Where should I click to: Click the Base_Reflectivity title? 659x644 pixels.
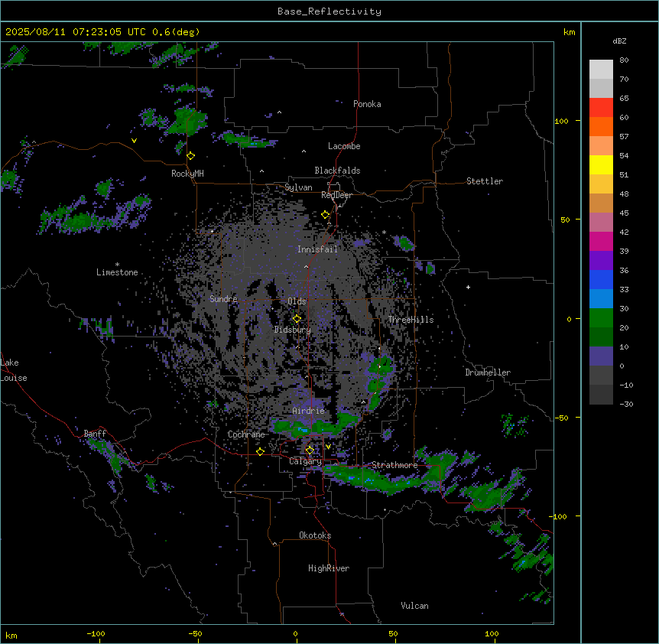(329, 11)
